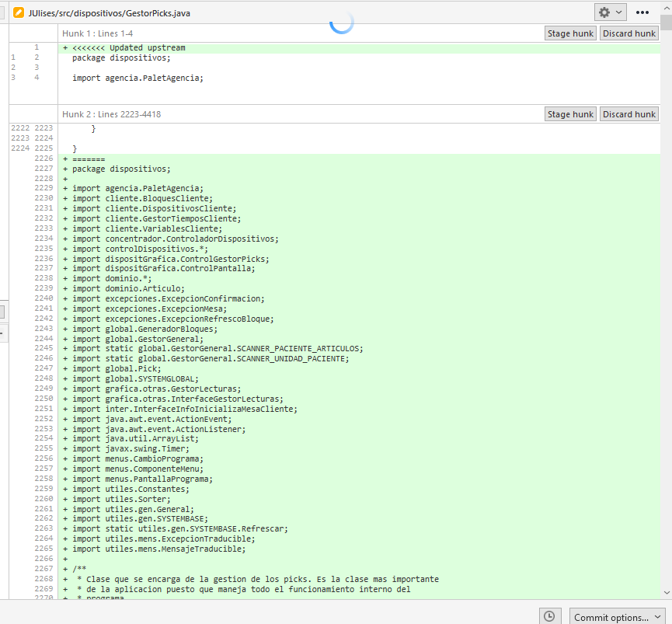Expand the chevron beside the gear icon
The image size is (672, 624).
coord(619,12)
